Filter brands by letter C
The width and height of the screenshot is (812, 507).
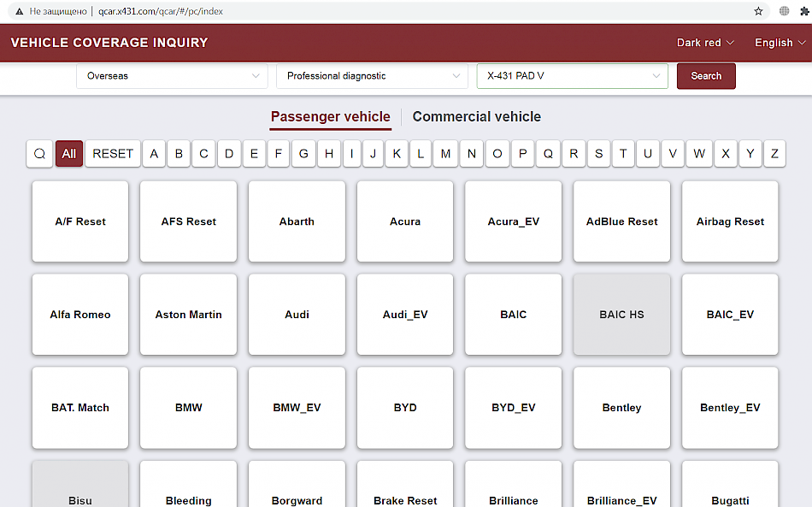pyautogui.click(x=203, y=154)
